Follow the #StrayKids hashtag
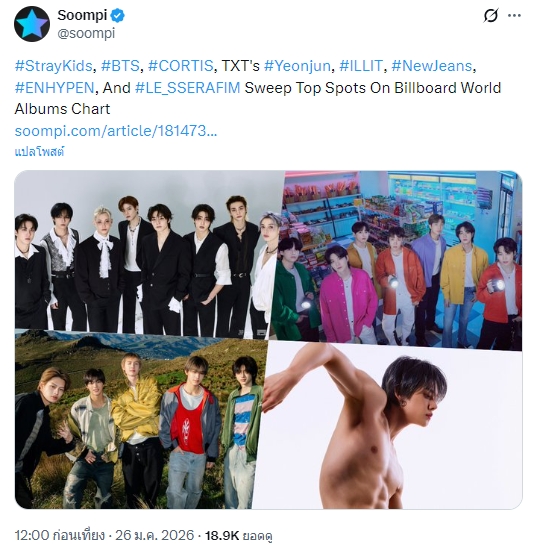Viewport: 536px width, 547px height. [54, 66]
